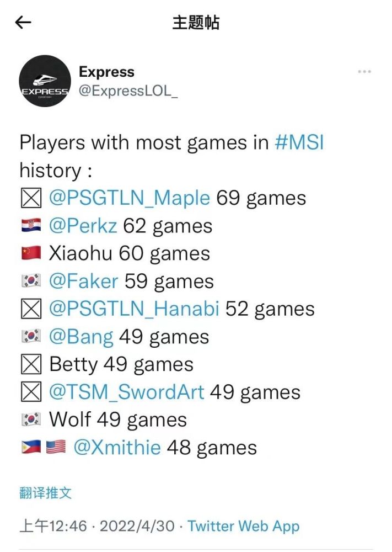The image size is (392, 552).
Task: Tap the Croatian flag emoji beside Perkz
Action: pos(31,226)
